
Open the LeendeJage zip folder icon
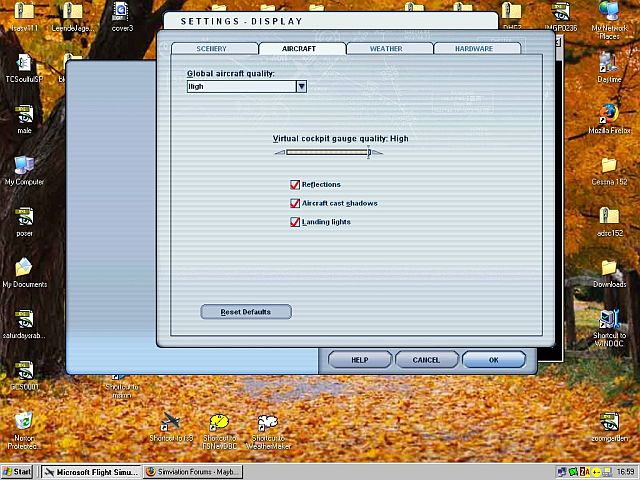[x=72, y=11]
